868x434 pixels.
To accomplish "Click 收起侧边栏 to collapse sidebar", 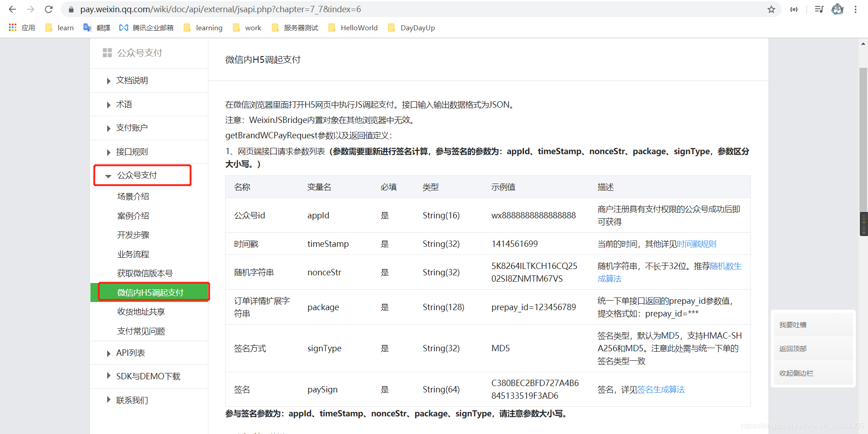I will click(813, 373).
